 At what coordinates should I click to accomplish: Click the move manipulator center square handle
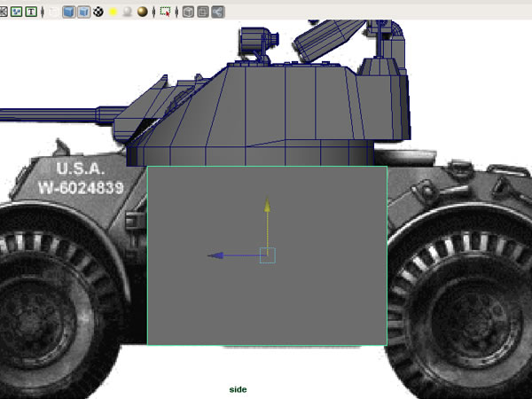coord(268,255)
